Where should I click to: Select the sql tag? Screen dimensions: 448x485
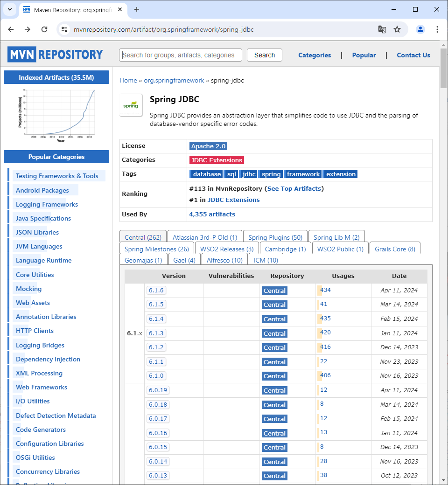(231, 174)
